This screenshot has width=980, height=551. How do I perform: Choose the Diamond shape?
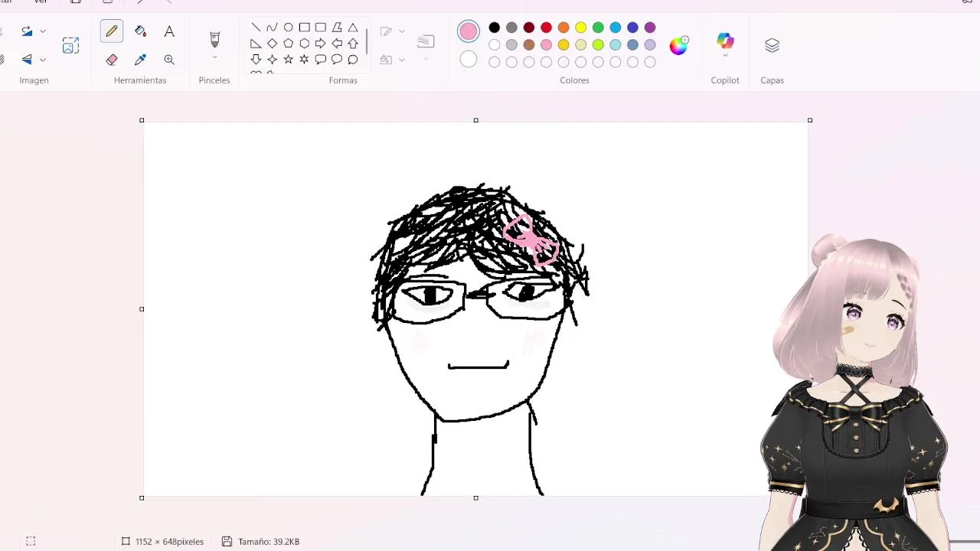(x=272, y=44)
